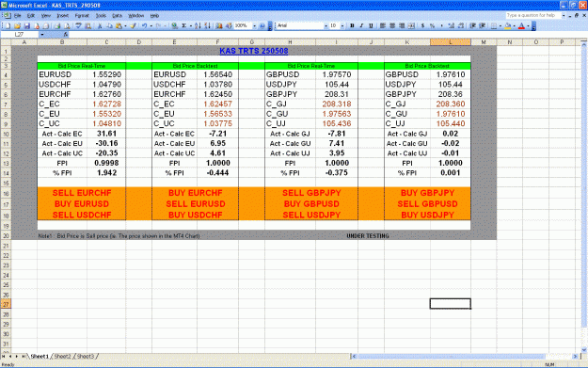Expand the AutoSum function arrow
The width and height of the screenshot is (588, 368).
click(191, 26)
